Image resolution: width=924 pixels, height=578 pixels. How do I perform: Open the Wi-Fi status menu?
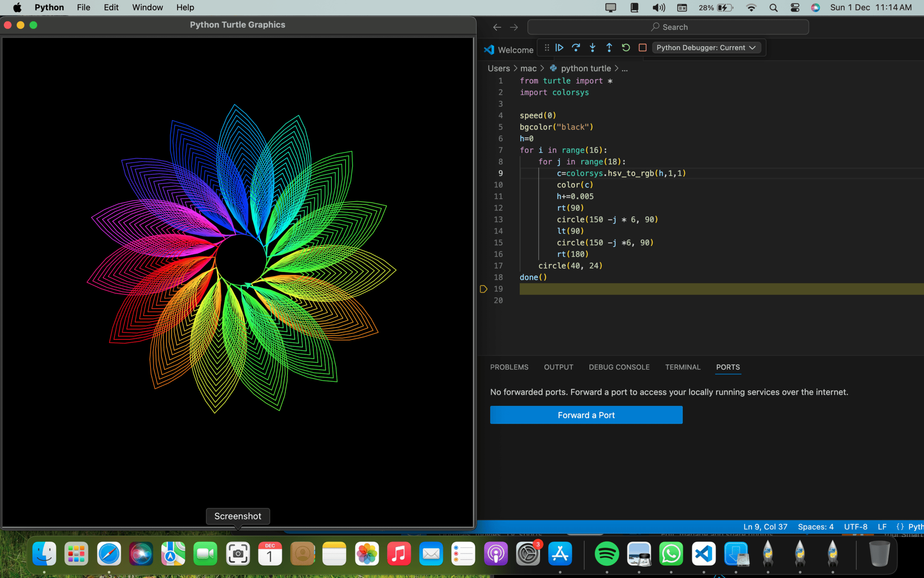751,7
